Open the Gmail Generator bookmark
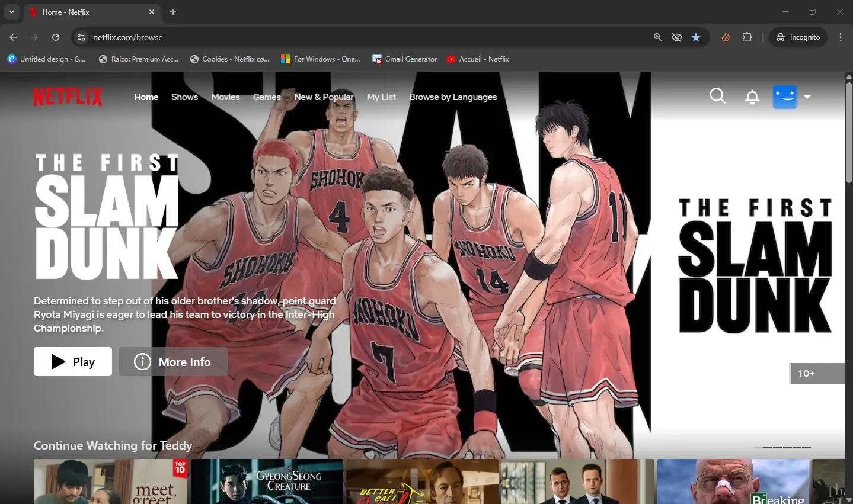 coord(405,59)
